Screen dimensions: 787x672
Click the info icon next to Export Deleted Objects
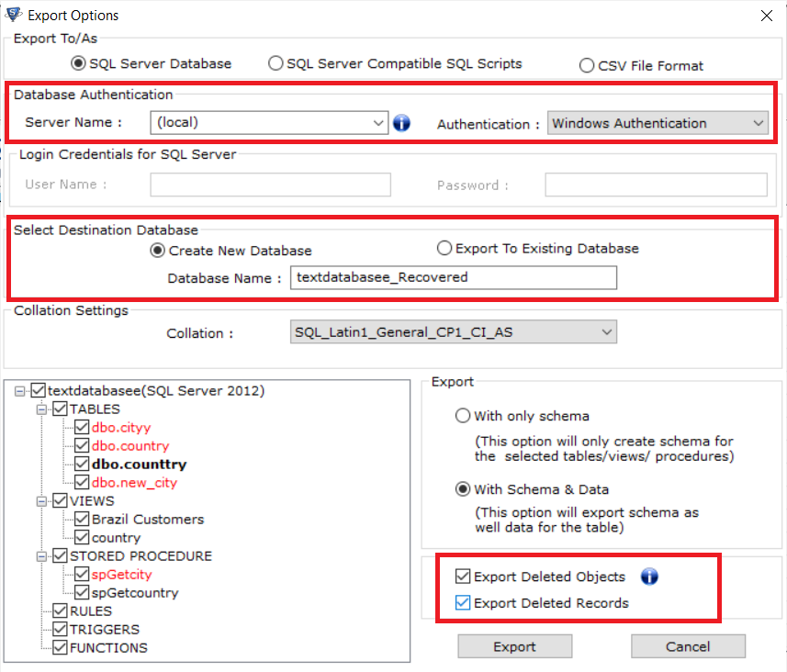click(x=648, y=577)
